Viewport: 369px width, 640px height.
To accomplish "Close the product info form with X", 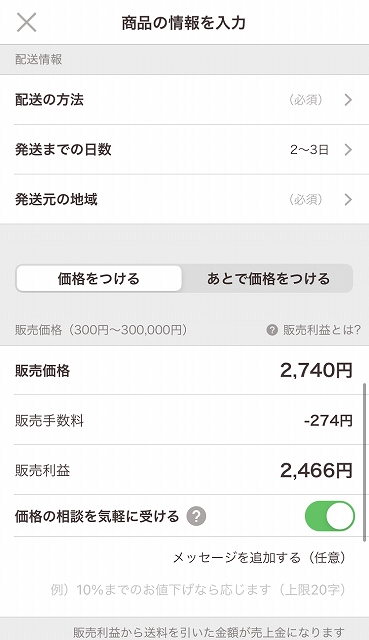I will click(x=27, y=22).
